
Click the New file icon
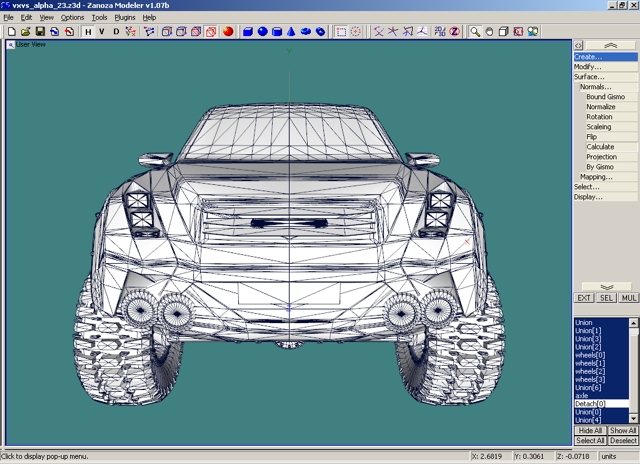pos(11,31)
